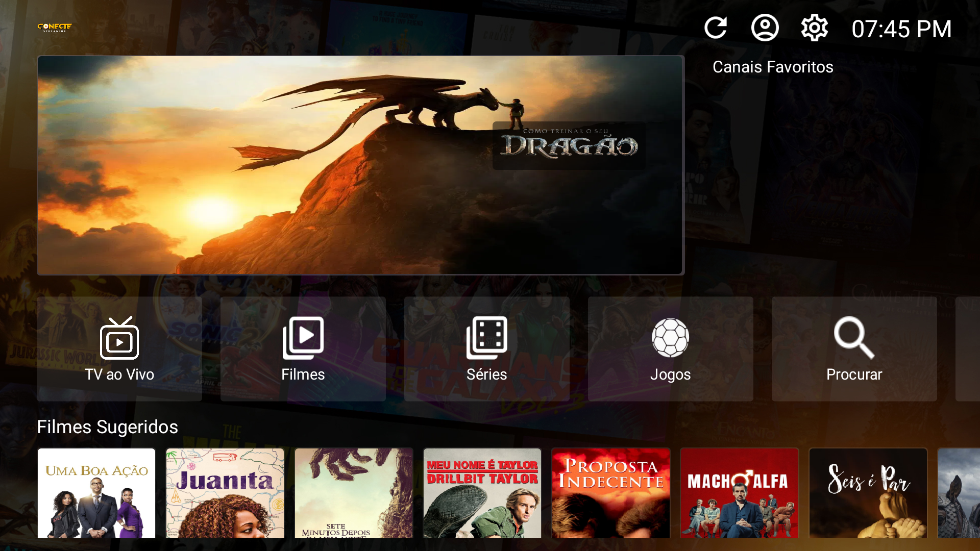Open Meu Nome é Taylor Drillbit Taylor
980x551 pixels.
pos(482,493)
